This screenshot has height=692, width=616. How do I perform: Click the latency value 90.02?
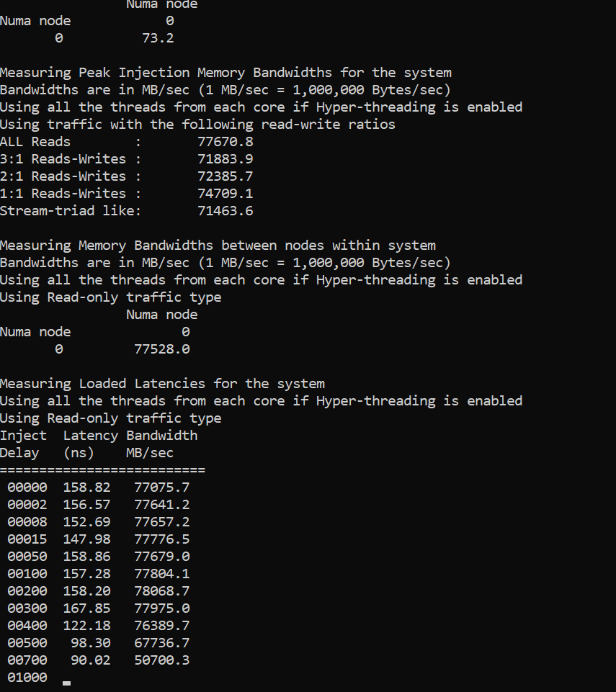(91, 660)
